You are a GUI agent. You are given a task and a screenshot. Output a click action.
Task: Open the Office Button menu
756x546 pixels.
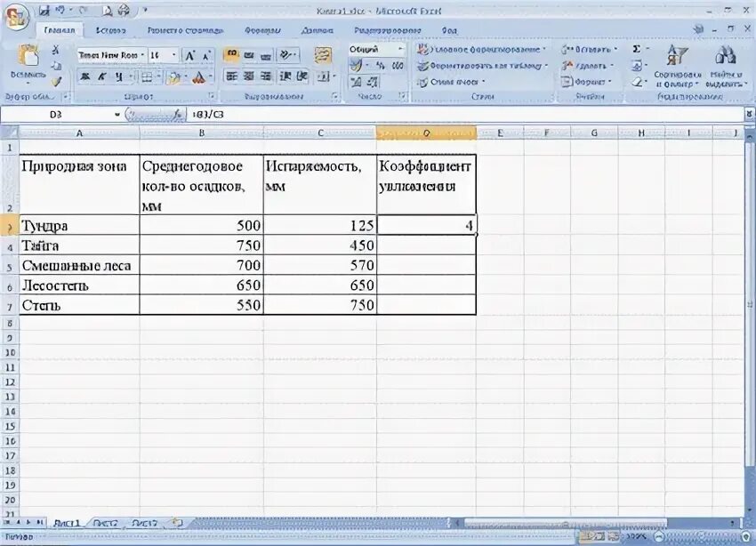pyautogui.click(x=16, y=18)
